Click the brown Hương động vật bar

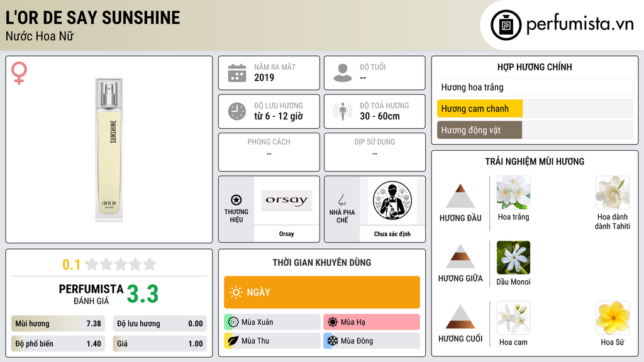[479, 130]
